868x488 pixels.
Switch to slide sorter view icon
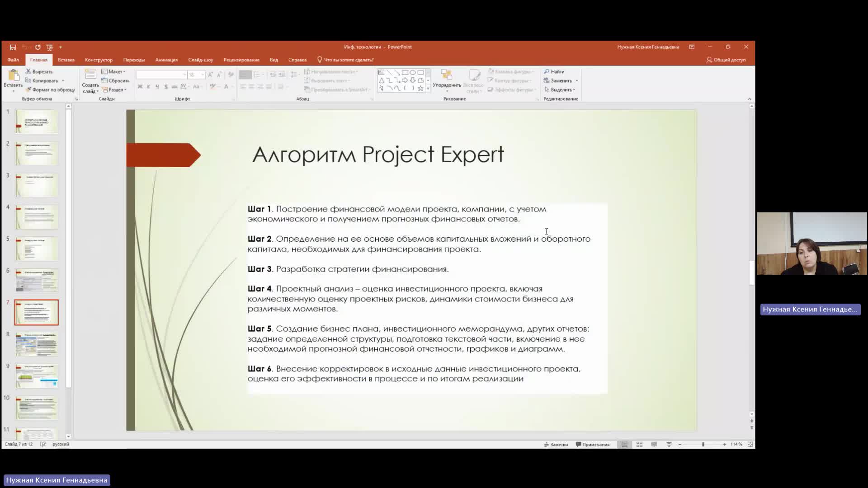tap(639, 445)
